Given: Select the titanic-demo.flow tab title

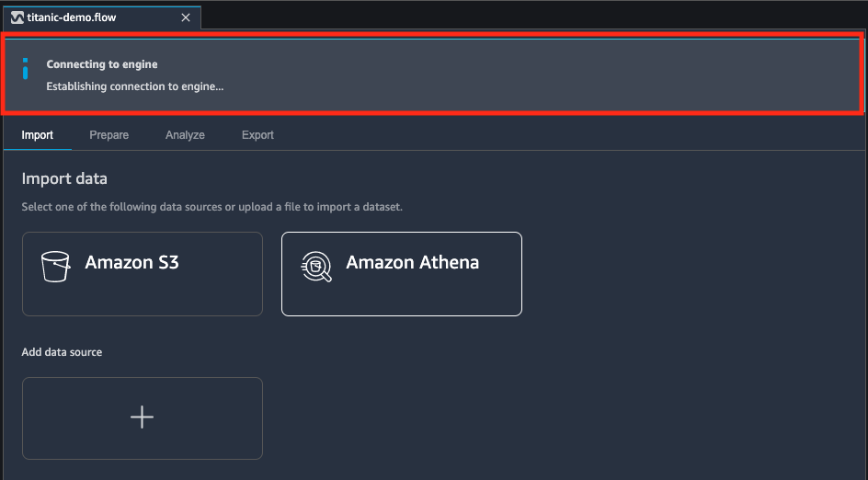Looking at the screenshot, I should [x=73, y=17].
